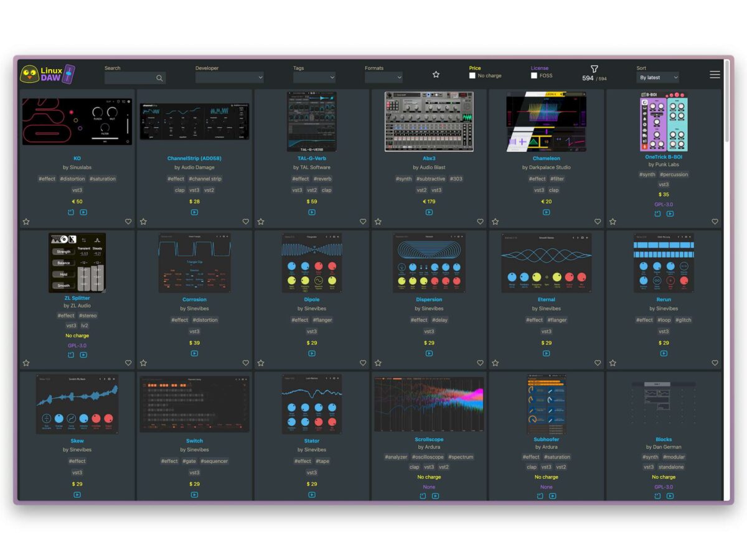Click the star favorites filter in the header
Image resolution: width=747 pixels, height=560 pixels.
click(436, 75)
